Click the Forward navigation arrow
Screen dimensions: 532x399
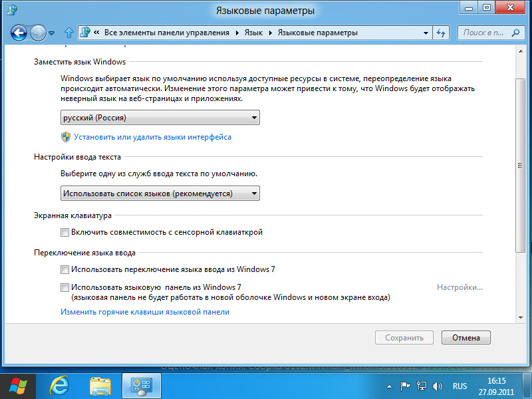point(38,33)
